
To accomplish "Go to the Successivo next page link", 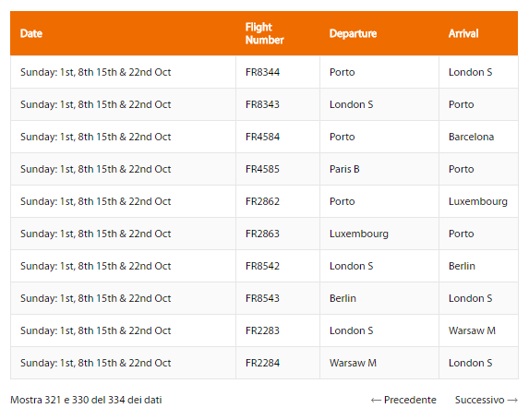I will [487, 400].
